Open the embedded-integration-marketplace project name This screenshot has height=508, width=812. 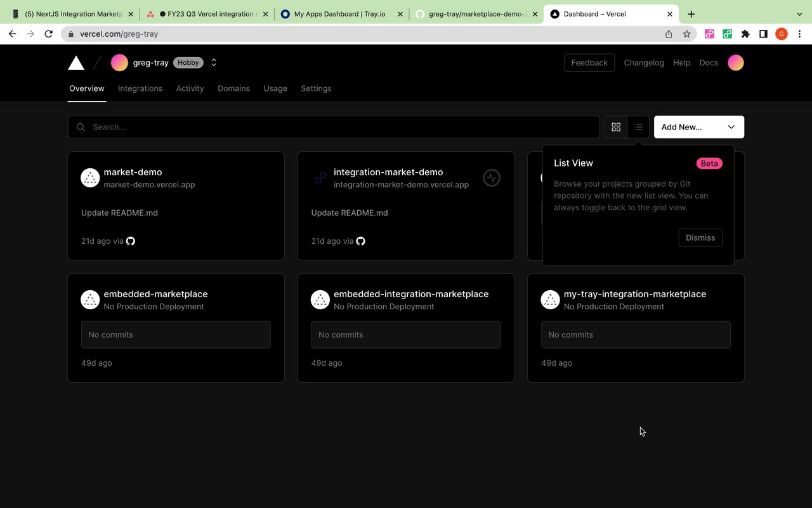click(411, 294)
